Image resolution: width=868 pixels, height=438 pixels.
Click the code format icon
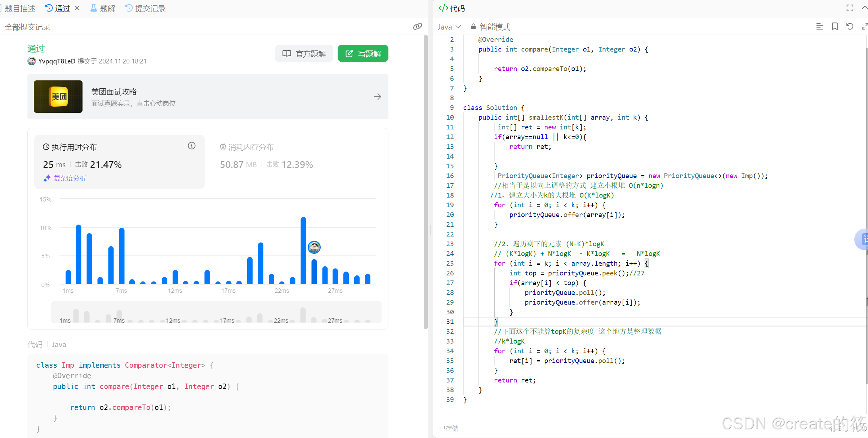tap(819, 26)
